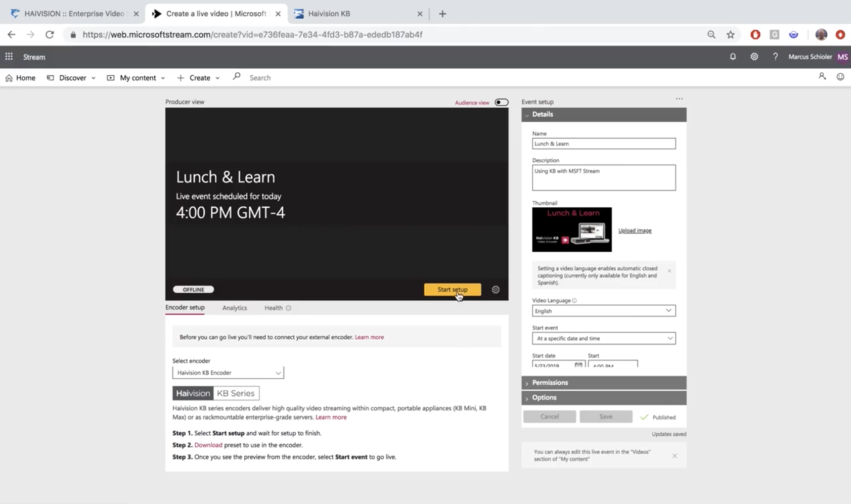The image size is (851, 504).
Task: Open the Discover menu
Action: pyautogui.click(x=71, y=78)
